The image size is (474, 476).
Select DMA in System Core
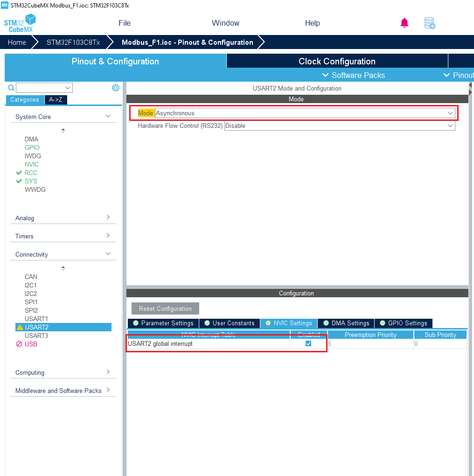[32, 139]
